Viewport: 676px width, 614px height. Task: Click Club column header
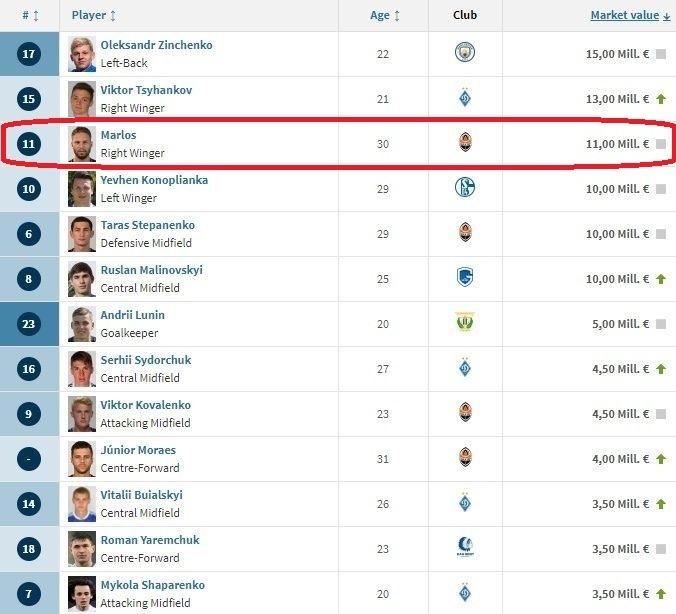click(465, 15)
